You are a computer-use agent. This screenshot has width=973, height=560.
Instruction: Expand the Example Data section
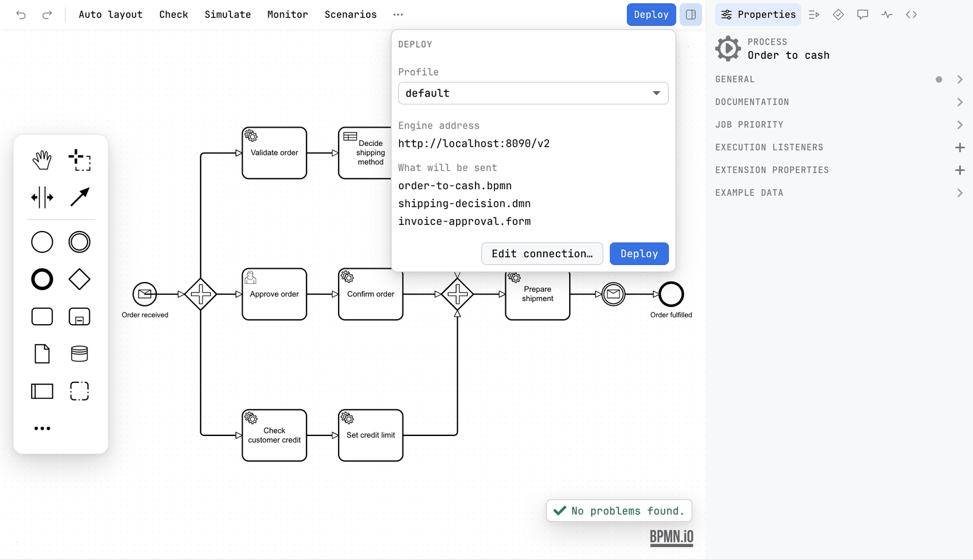coord(839,193)
